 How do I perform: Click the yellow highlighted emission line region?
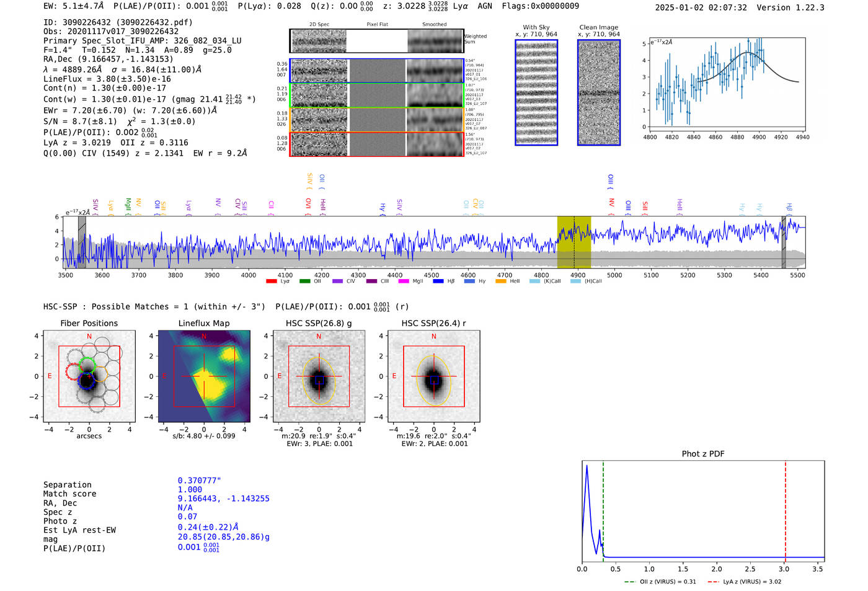[573, 242]
